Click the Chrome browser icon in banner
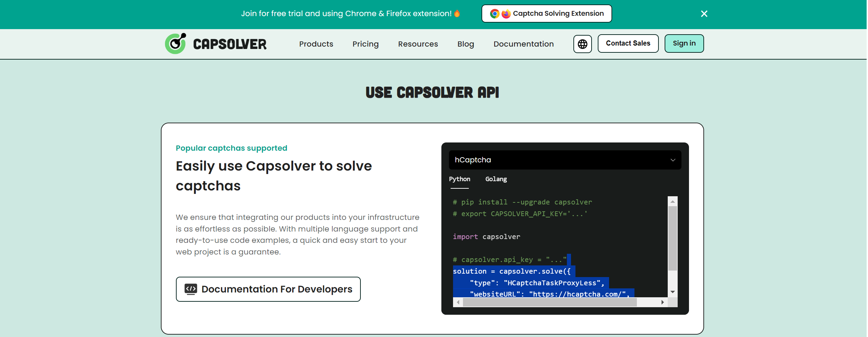Screen dimensions: 868x337 pos(495,14)
